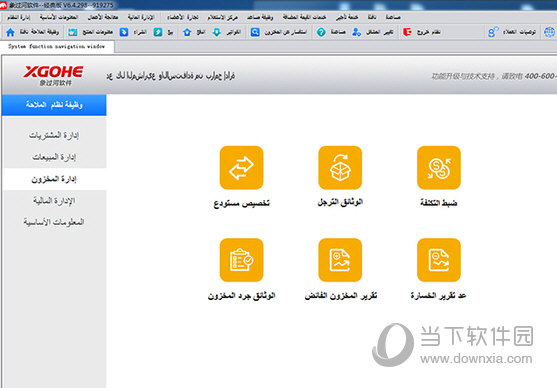This screenshot has width=557, height=388.
Task: Open the تجارة الأعضاء menu
Action: pyautogui.click(x=183, y=17)
